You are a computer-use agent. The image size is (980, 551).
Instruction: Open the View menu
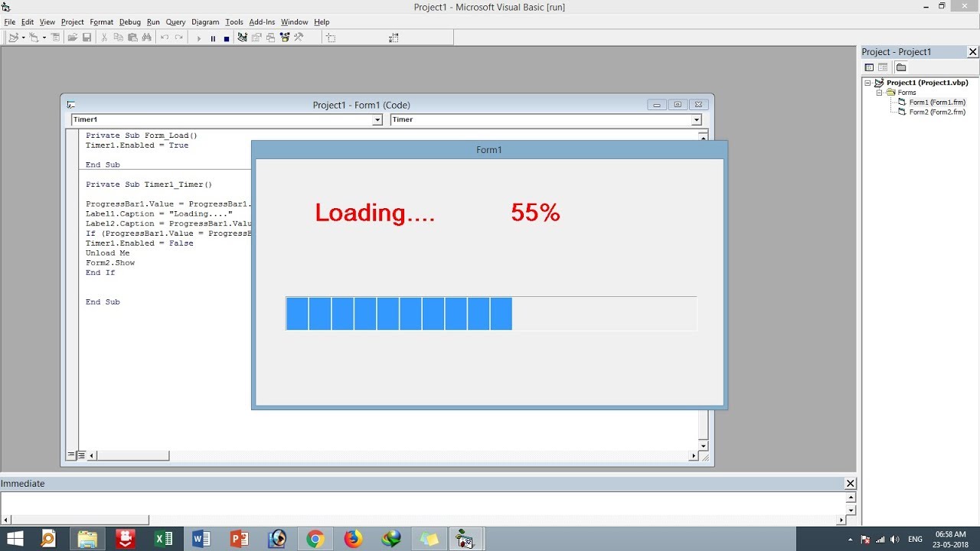click(x=47, y=22)
